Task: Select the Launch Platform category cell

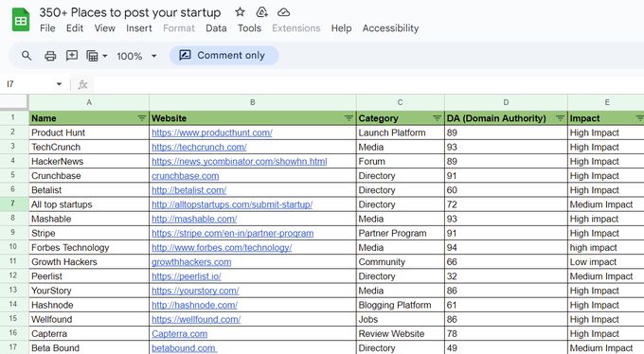Action: [400, 133]
